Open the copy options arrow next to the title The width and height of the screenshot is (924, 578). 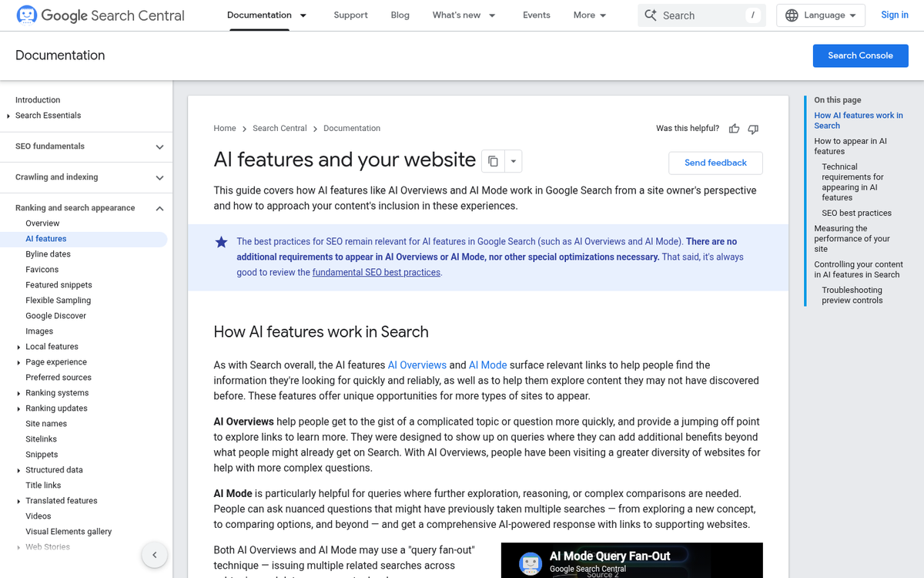pos(513,160)
